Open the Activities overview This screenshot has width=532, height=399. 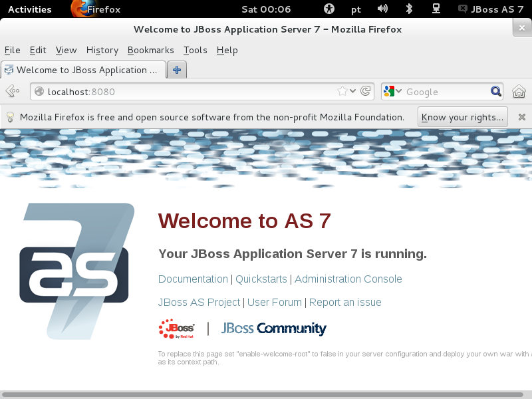click(x=29, y=9)
